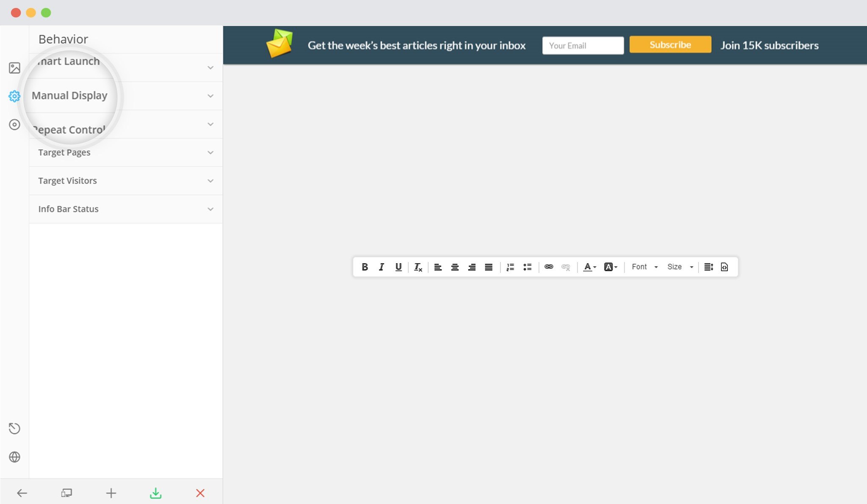The image size is (867, 504).
Task: Toggle underline formatting
Action: [398, 267]
